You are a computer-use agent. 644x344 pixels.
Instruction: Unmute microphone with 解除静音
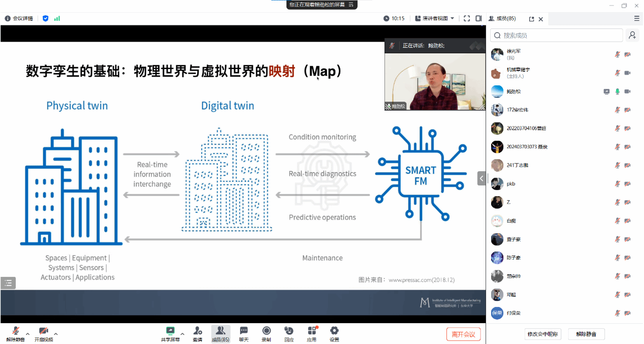click(15, 333)
